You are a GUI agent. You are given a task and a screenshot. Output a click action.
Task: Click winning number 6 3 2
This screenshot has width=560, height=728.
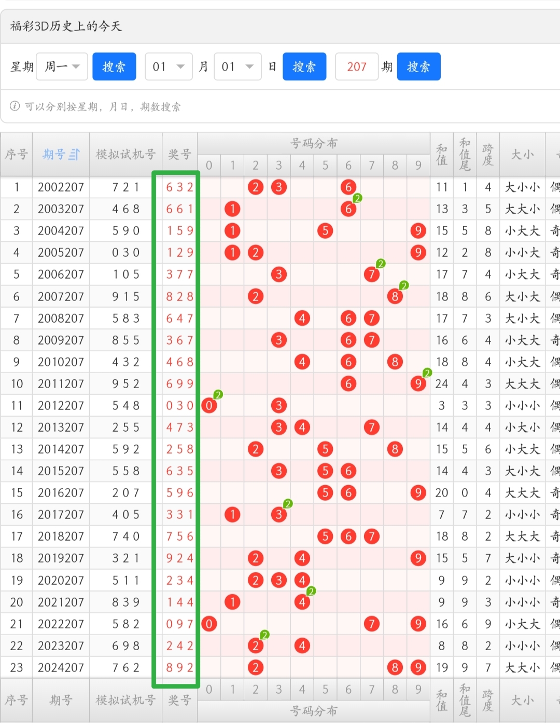[x=179, y=187]
